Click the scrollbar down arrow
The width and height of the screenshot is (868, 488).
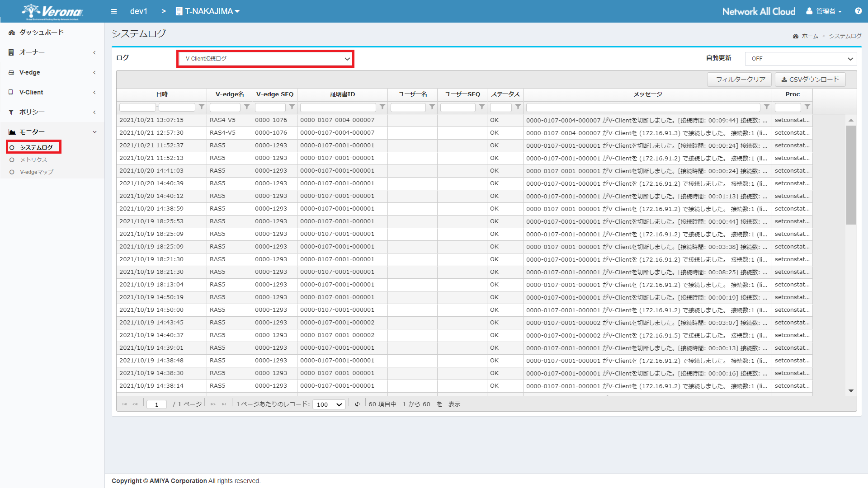click(x=851, y=391)
